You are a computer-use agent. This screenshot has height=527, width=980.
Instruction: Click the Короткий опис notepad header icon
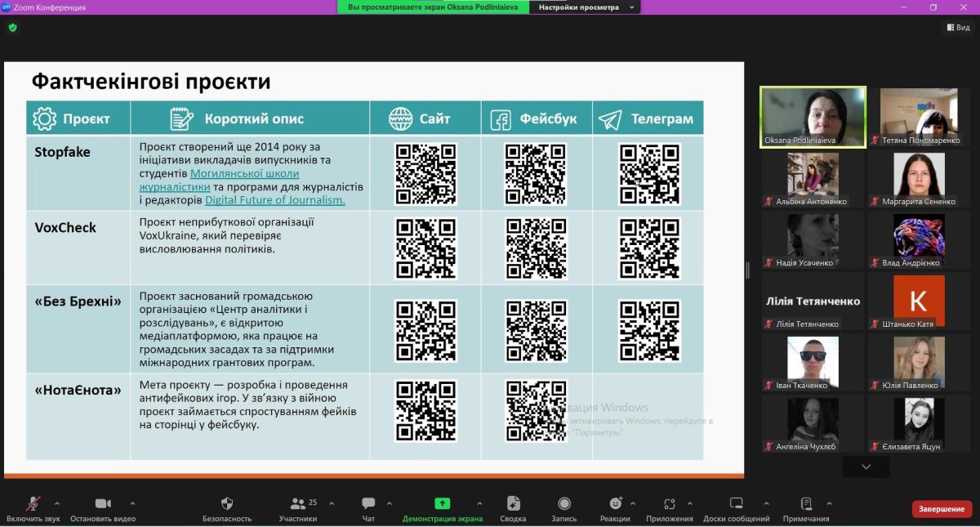tap(182, 118)
